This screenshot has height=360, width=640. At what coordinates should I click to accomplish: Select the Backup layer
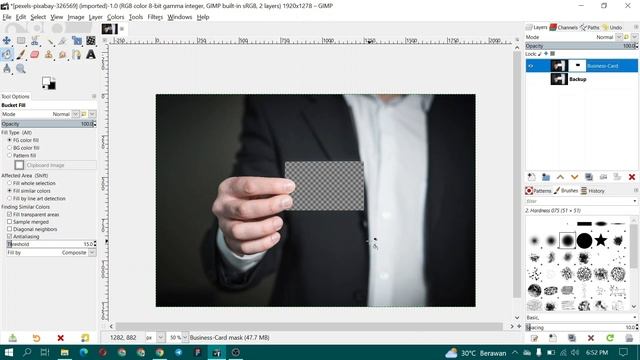point(582,79)
